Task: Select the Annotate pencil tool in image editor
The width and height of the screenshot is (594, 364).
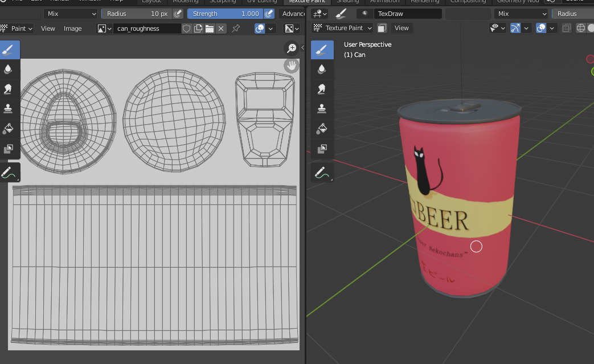Action: click(x=9, y=172)
